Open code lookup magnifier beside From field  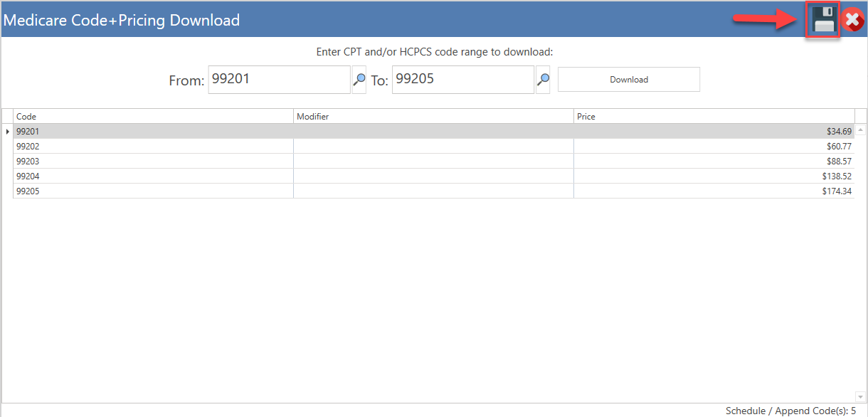pos(359,80)
